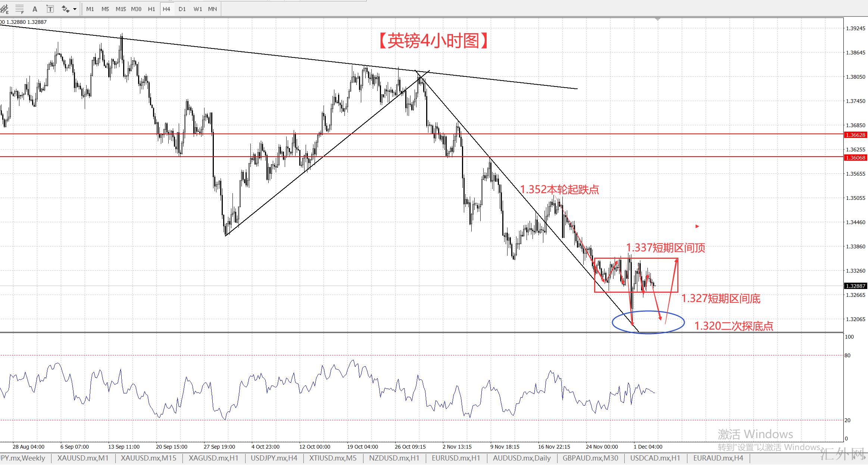The width and height of the screenshot is (868, 465).
Task: Click the small red arrow marker on chart
Action: pos(697,226)
